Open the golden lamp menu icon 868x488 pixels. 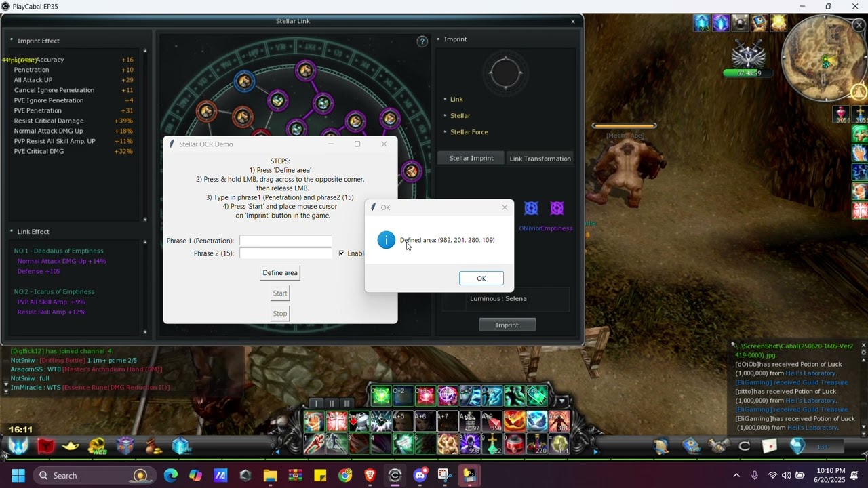pos(71,446)
